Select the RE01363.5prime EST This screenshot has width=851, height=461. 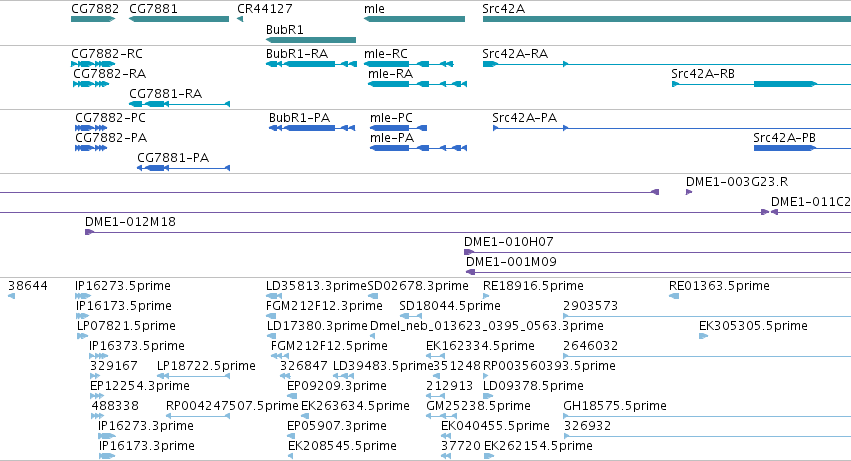click(674, 296)
